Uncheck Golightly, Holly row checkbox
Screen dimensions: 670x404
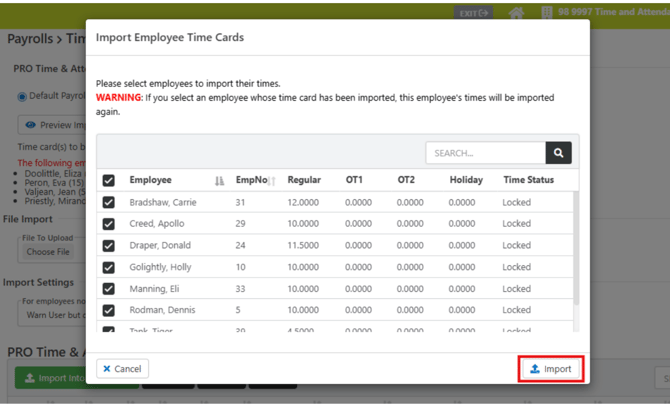(109, 267)
